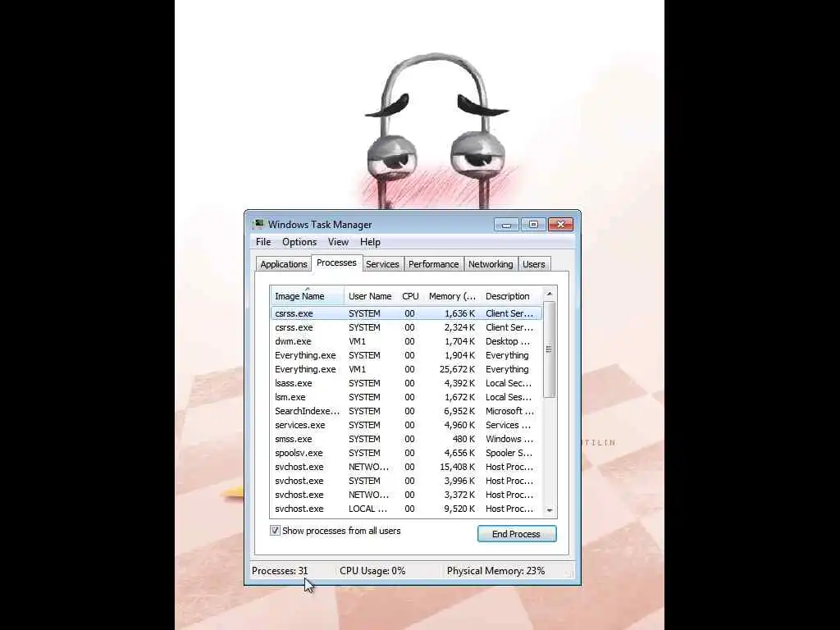840x630 pixels.
Task: Select the SearchIndexe... process row
Action: pyautogui.click(x=406, y=411)
